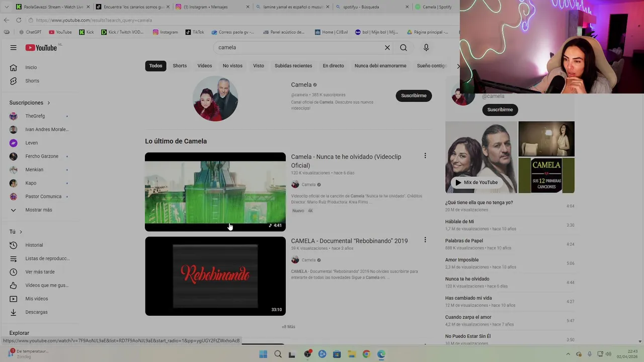644x362 pixels.
Task: Play ¿Qué tiene ella que no tenga yo?
Action: (x=510, y=206)
